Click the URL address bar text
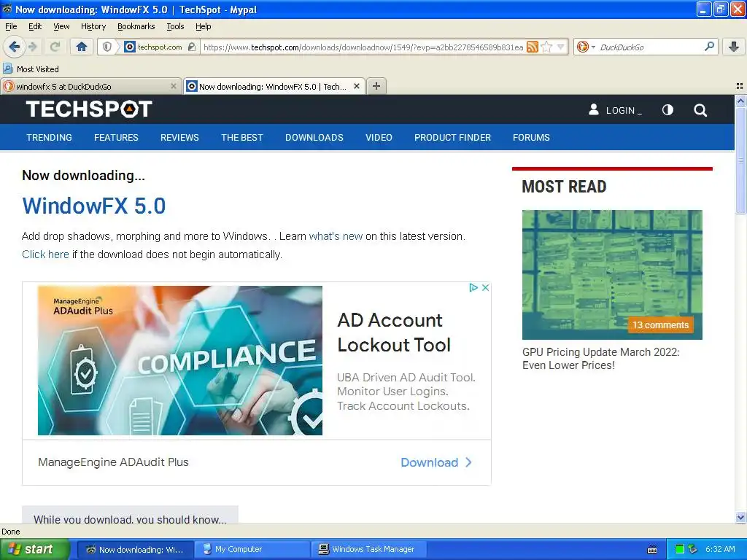The height and width of the screenshot is (560, 747). (363, 47)
